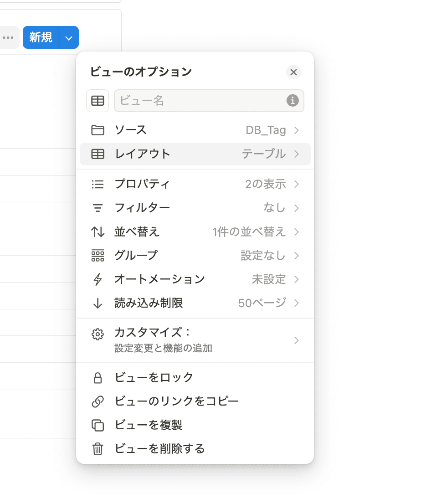
Task: Open the dropdown arrow on 新規 button
Action: pyautogui.click(x=68, y=38)
